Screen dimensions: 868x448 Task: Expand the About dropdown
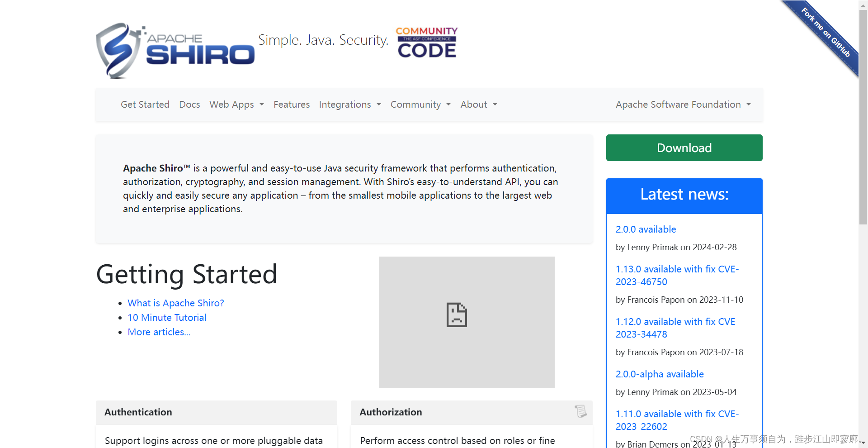click(478, 104)
